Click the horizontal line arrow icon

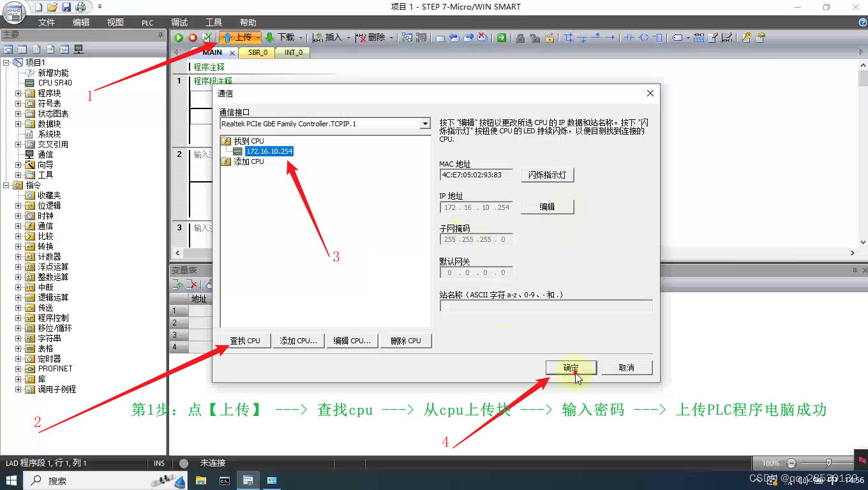(610, 38)
